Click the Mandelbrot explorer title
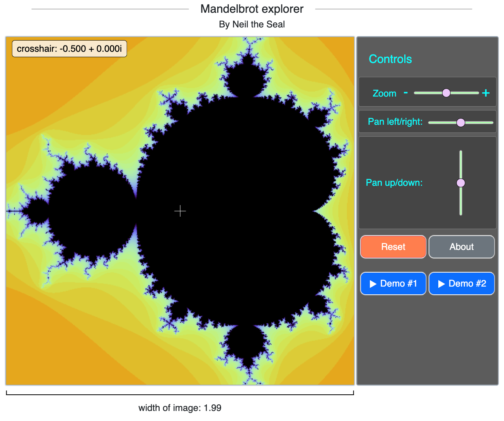The height and width of the screenshot is (421, 504). 252,9
